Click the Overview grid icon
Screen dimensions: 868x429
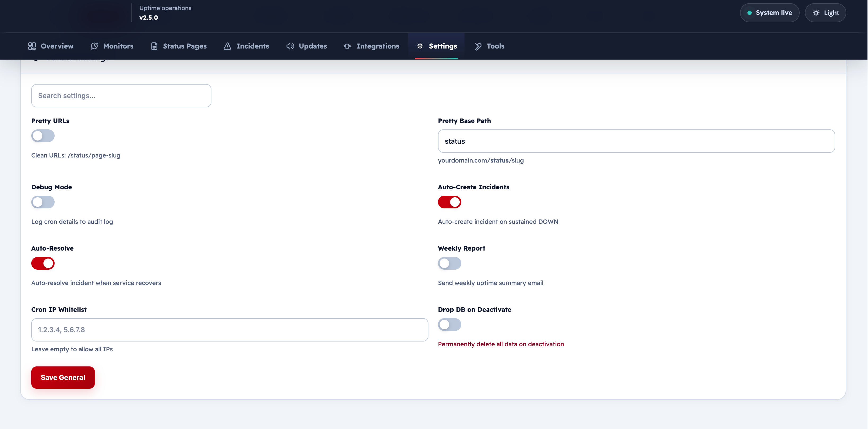[x=32, y=46]
